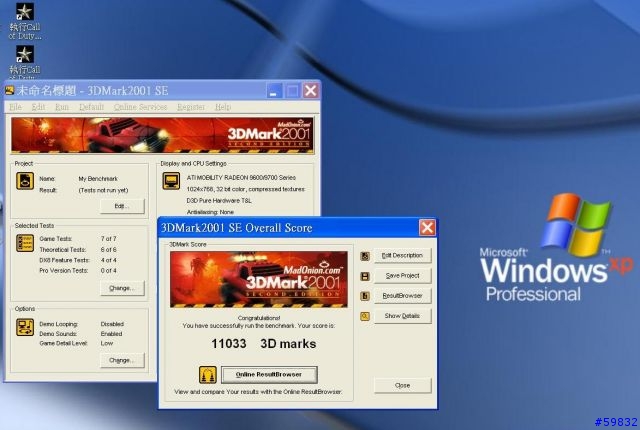640x430 pixels.
Task: Click the MadOnion 3DMark2001 banner in score dialog
Action: pyautogui.click(x=259, y=279)
